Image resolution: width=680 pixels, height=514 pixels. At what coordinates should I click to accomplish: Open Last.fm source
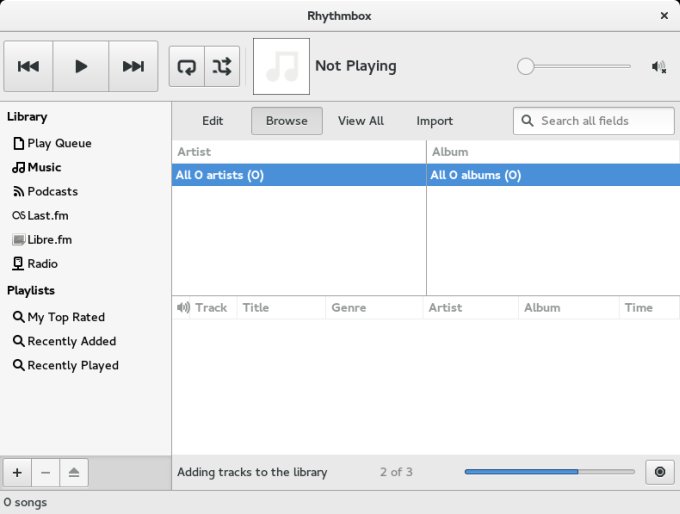coord(47,216)
